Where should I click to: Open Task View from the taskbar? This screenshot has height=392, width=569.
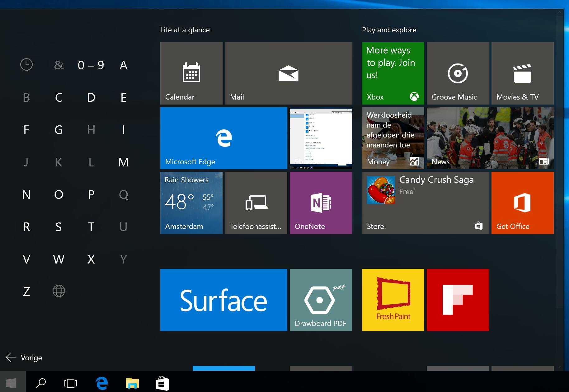[x=71, y=383]
